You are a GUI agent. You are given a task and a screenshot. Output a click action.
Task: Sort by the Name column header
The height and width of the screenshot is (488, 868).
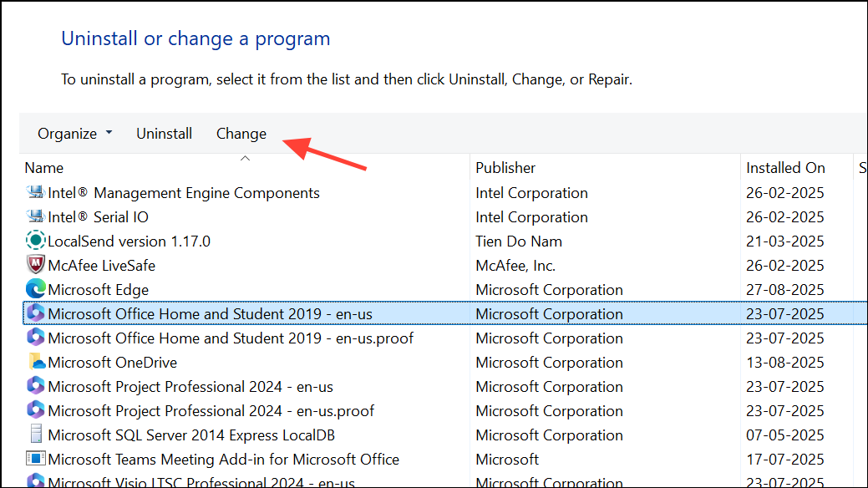tap(43, 168)
